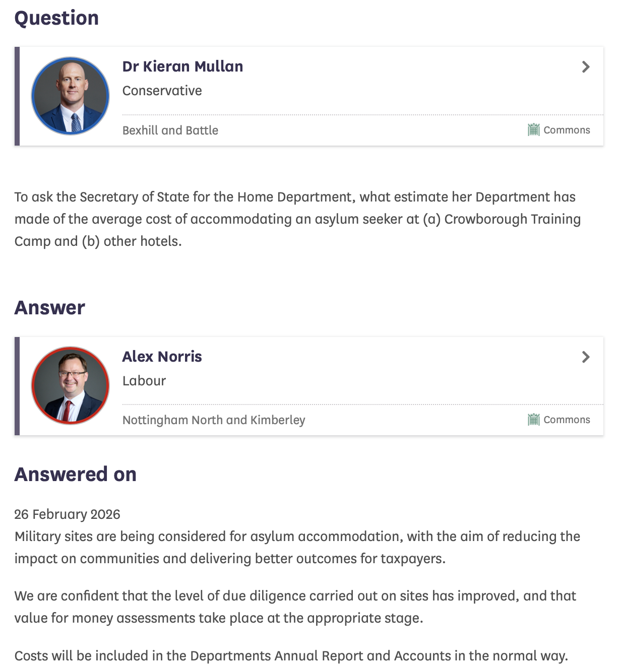Click the Commons portcullis icon in Kieran Mullan's card

point(533,130)
